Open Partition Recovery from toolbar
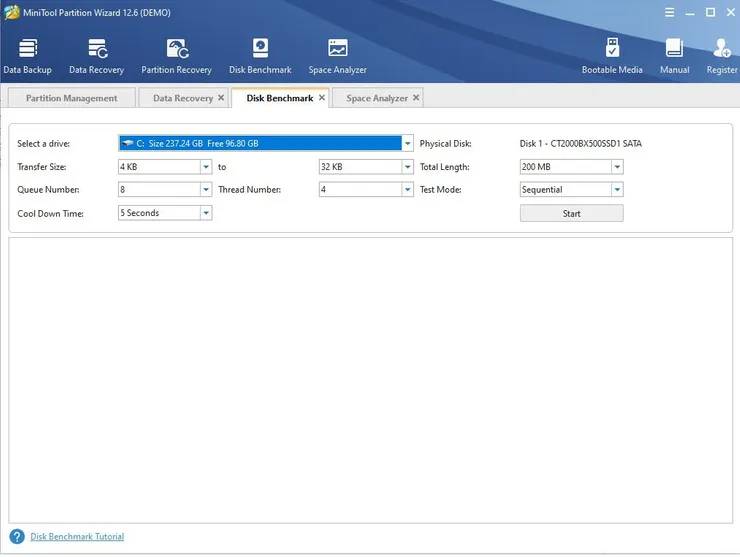Image resolution: width=740 pixels, height=557 pixels. [177, 56]
